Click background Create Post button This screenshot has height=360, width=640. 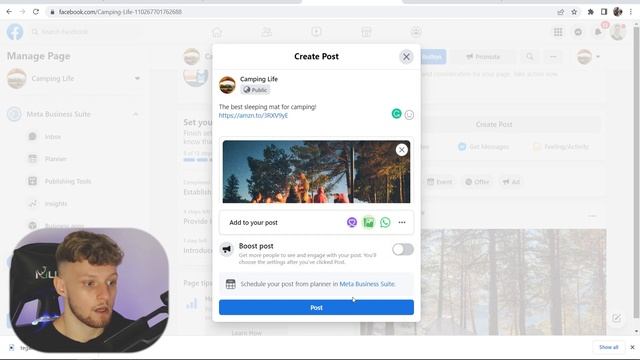click(494, 124)
